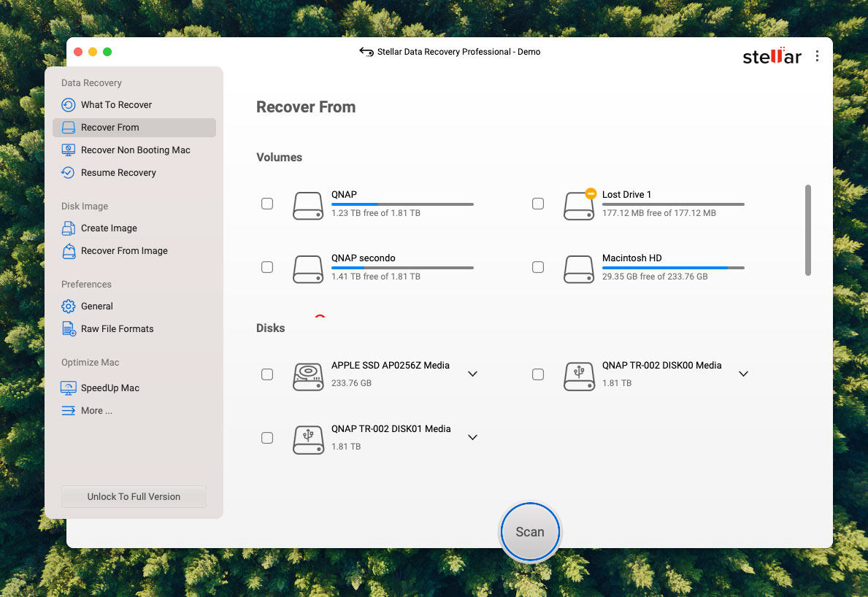Click "1.41 TB free of 1.81 TB" text
The height and width of the screenshot is (597, 868).
pyautogui.click(x=376, y=277)
